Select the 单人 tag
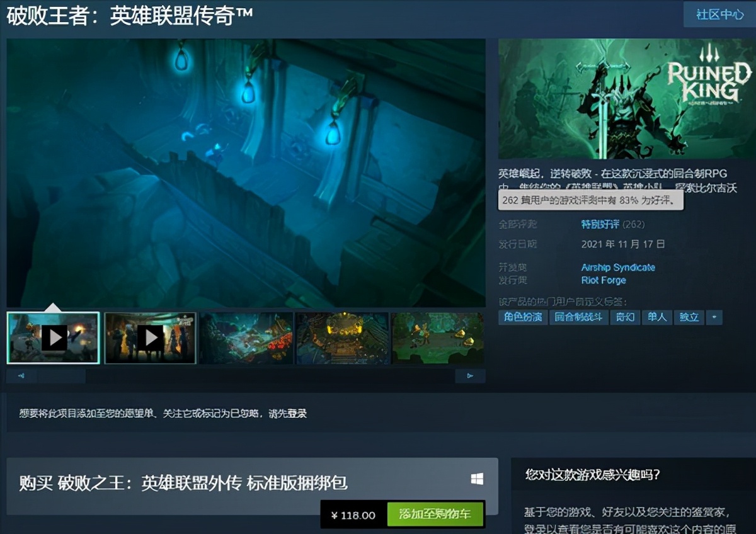756x534 pixels. [x=657, y=317]
